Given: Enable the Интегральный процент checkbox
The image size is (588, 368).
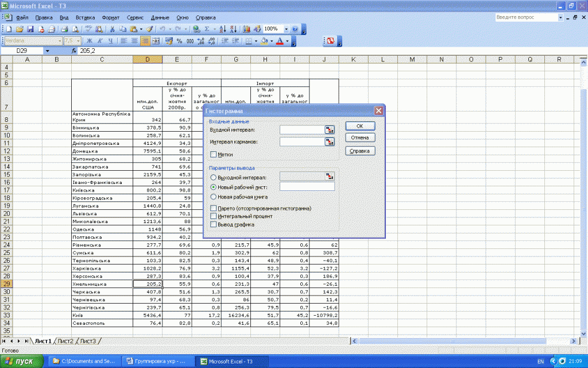Looking at the screenshot, I should [213, 216].
